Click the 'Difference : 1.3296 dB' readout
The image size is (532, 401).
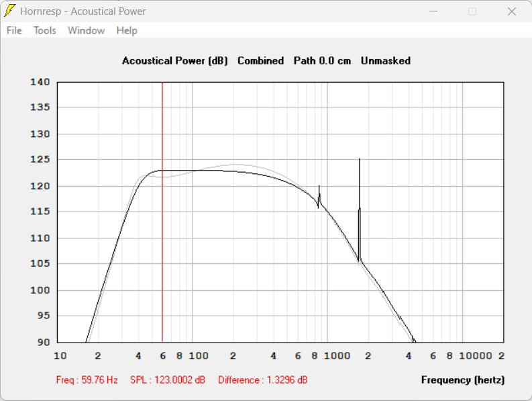(x=262, y=380)
